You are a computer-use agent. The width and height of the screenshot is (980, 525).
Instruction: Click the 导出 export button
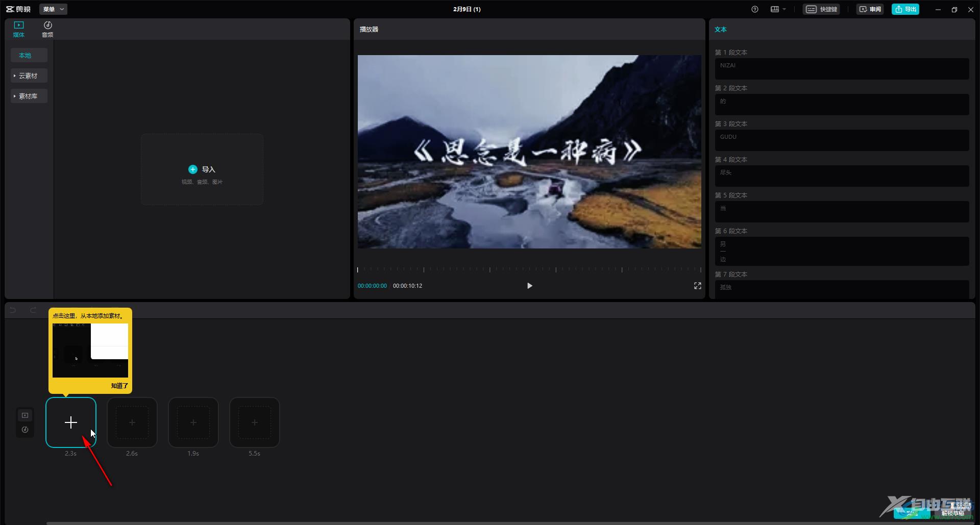click(905, 9)
